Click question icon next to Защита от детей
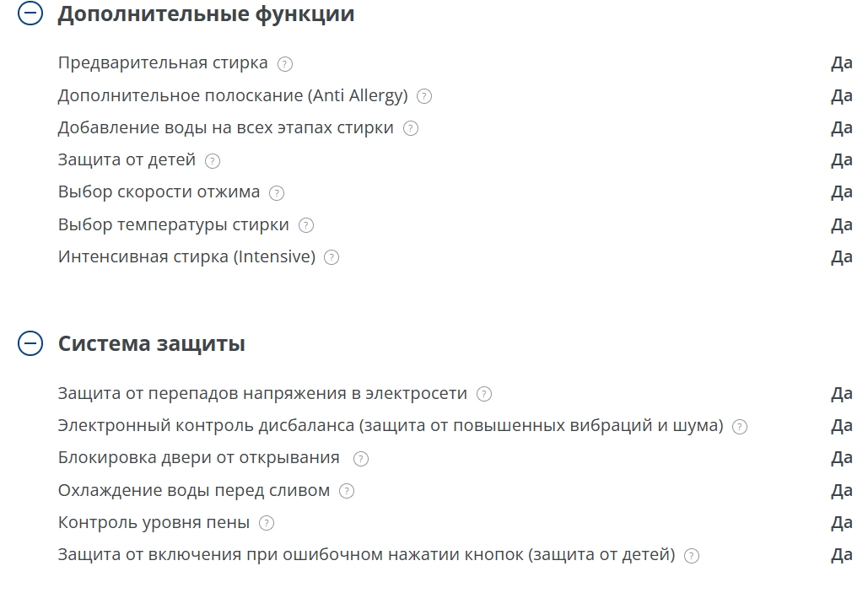This screenshot has height=593, width=868. click(x=213, y=160)
